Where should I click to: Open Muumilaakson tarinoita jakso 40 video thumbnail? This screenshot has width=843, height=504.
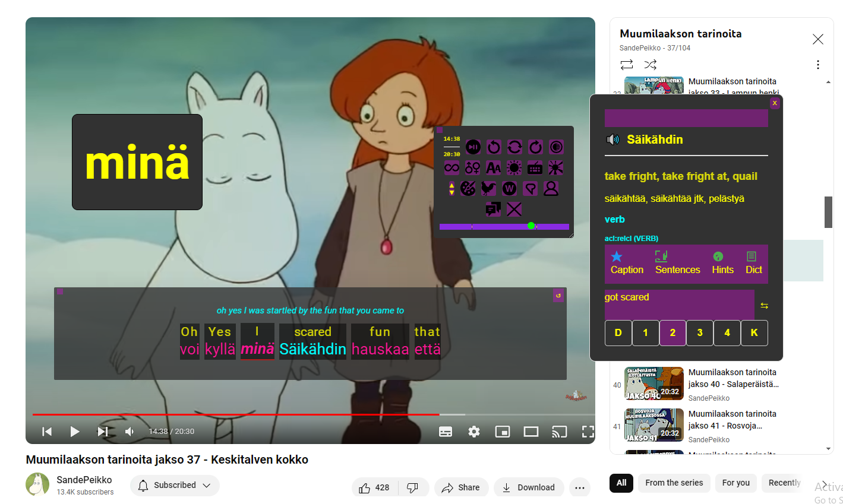pos(654,383)
